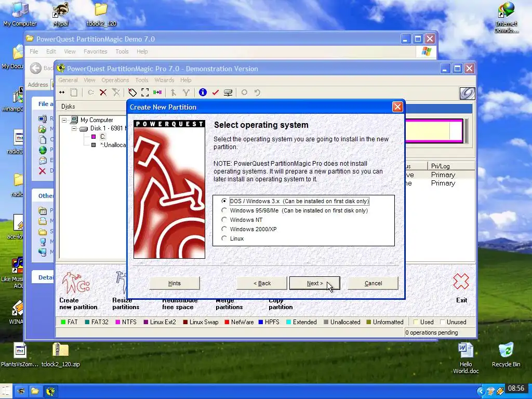
Task: Open PartitionMagic Pro Tools menu
Action: (141, 80)
